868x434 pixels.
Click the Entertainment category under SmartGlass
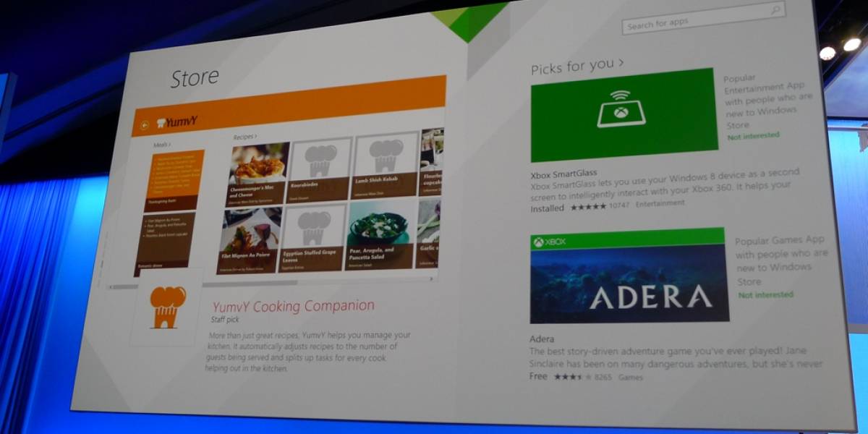pyautogui.click(x=660, y=204)
